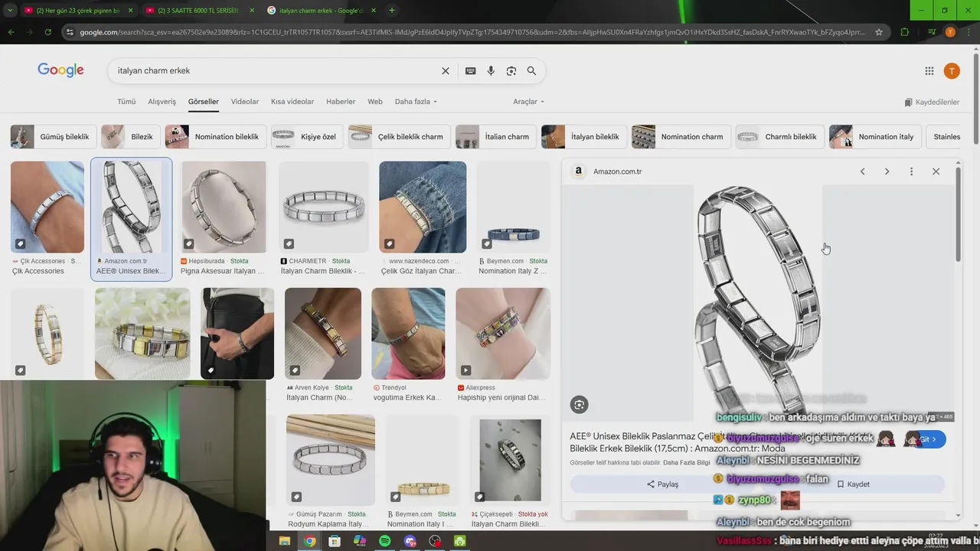The image size is (980, 551).
Task: Click the Chrome address bar URL
Action: 472,32
